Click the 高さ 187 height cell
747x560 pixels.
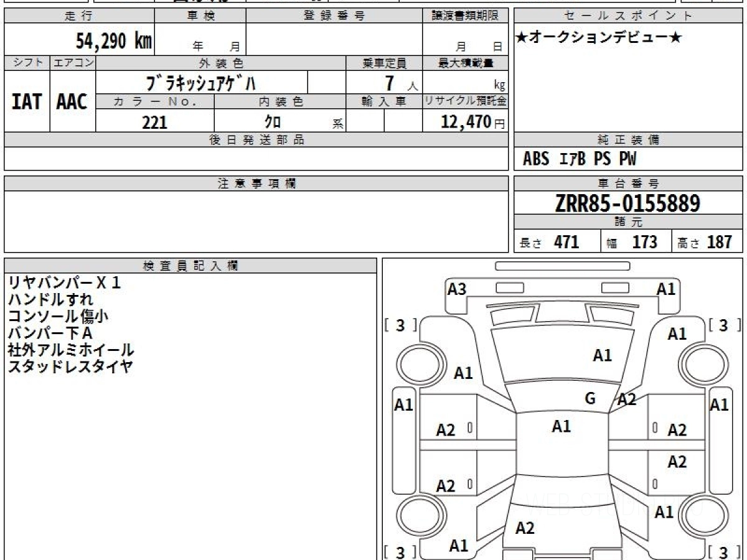point(708,242)
